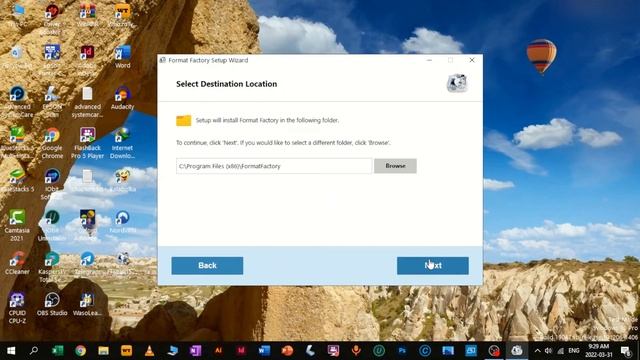Click the destination folder path field
This screenshot has width=640, height=360.
pos(274,166)
